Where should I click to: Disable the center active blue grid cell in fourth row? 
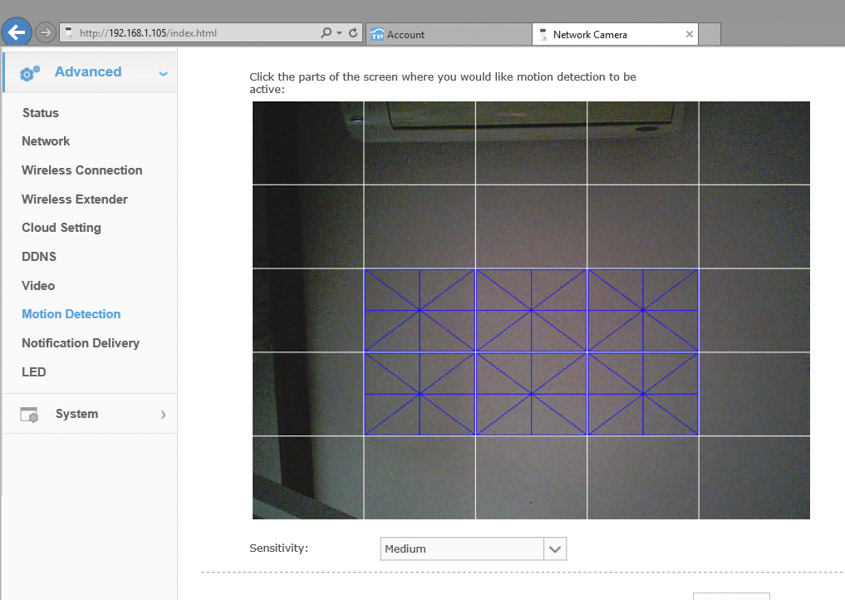pos(531,394)
